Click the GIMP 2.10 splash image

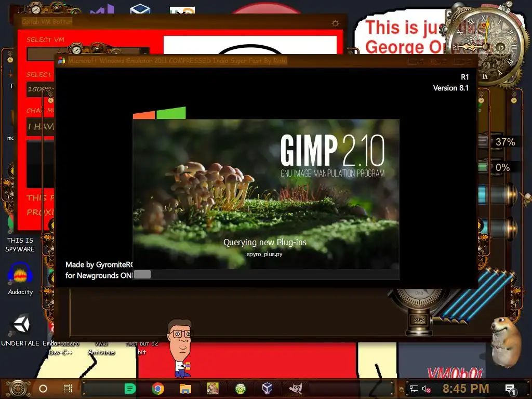click(265, 194)
